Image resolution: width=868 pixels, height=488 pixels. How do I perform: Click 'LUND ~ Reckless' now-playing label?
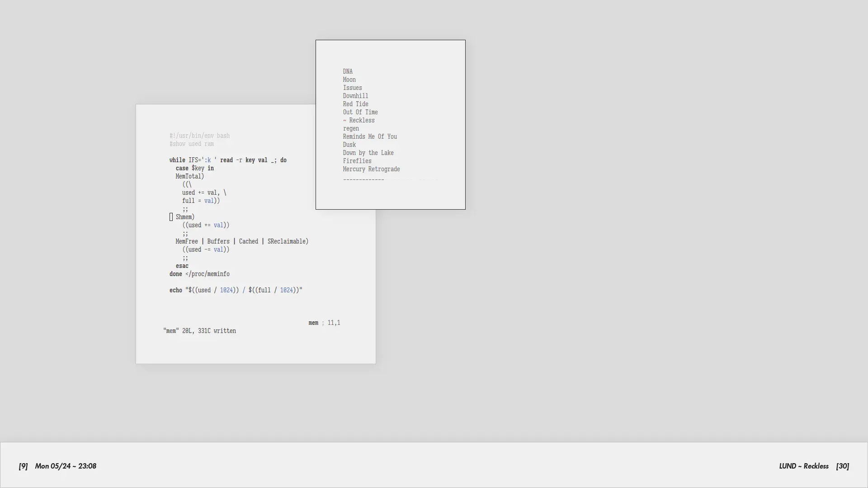click(803, 466)
